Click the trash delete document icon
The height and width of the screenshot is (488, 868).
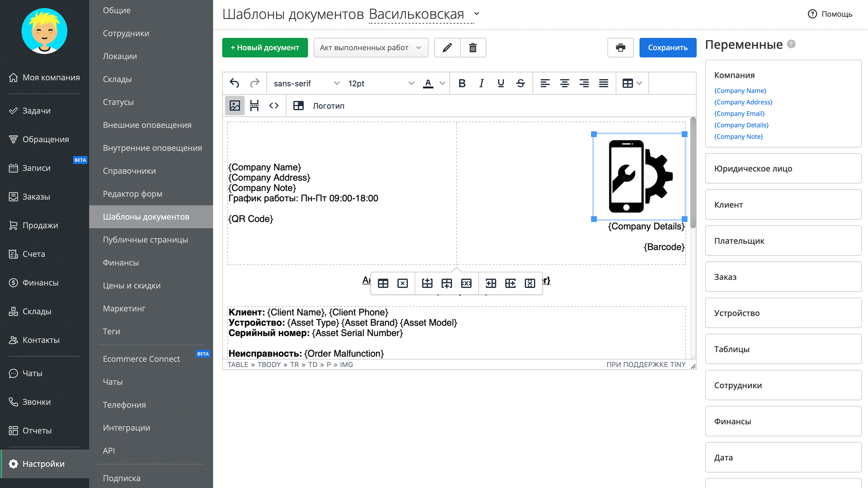[473, 47]
